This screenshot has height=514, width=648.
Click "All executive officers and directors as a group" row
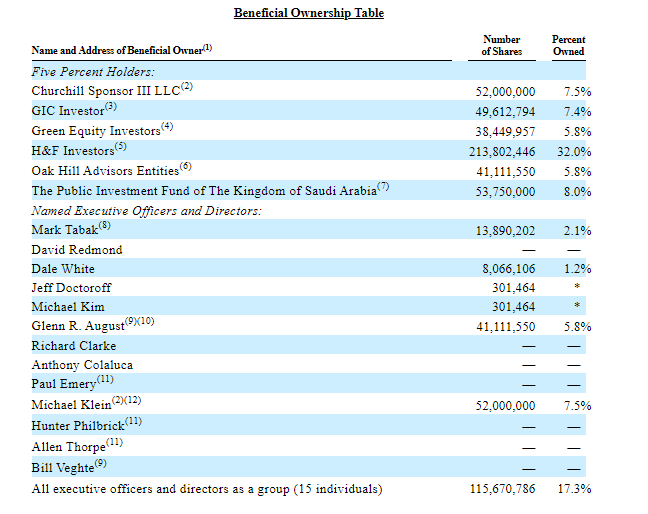207,489
